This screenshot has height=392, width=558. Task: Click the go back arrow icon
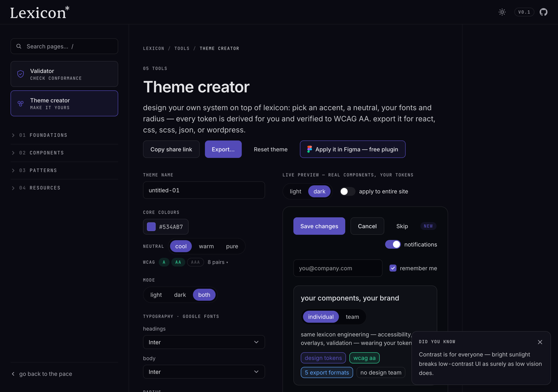coord(13,374)
